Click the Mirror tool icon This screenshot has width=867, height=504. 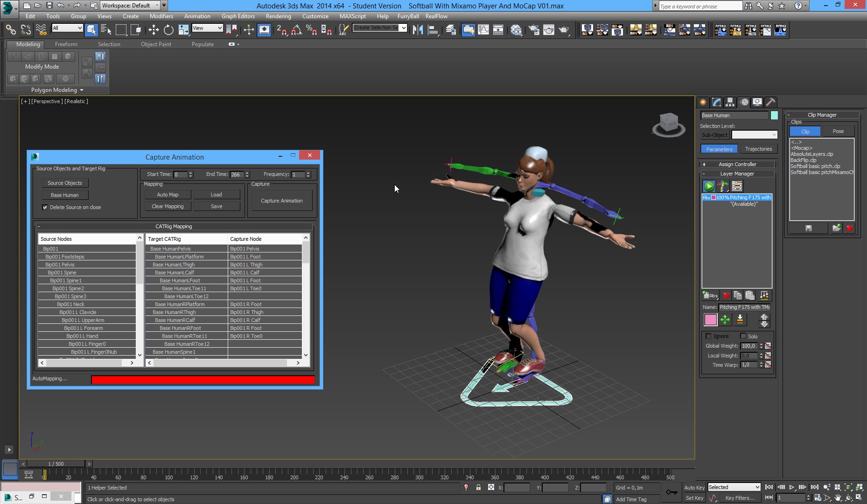[418, 30]
